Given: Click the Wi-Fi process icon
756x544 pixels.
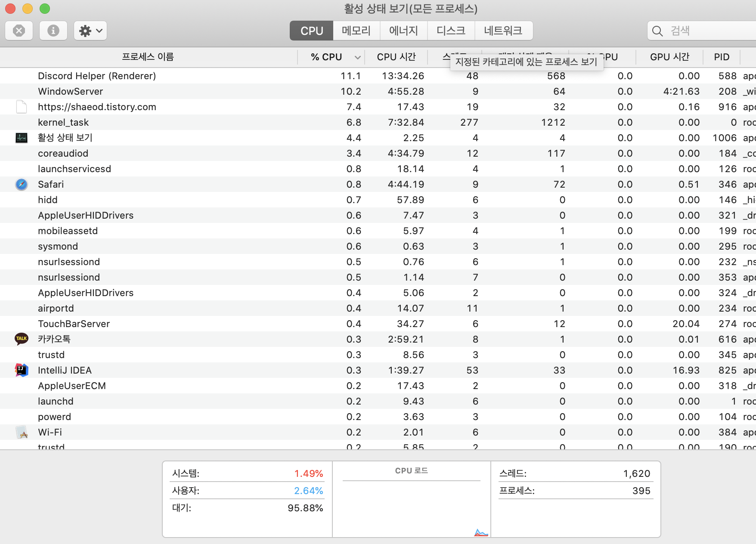Looking at the screenshot, I should click(x=22, y=432).
